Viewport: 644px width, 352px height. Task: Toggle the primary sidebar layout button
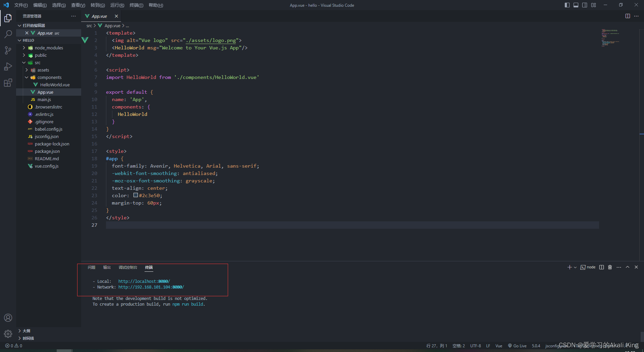coord(567,5)
